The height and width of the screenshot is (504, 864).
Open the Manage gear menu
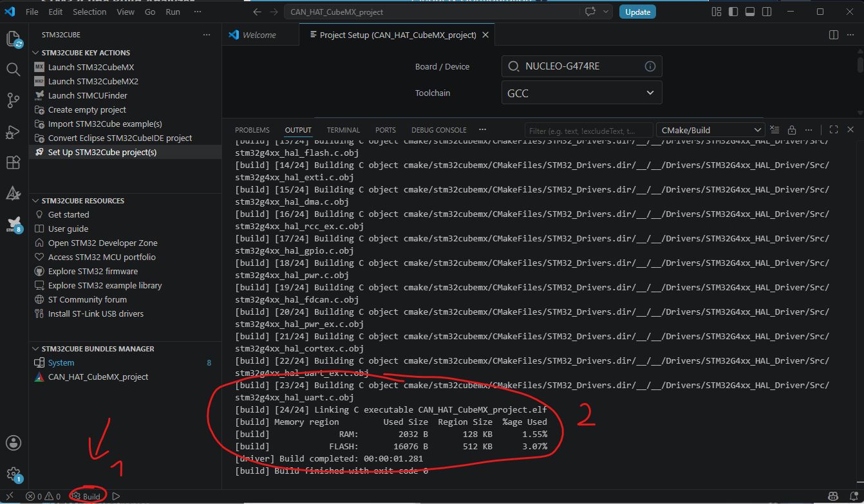14,474
